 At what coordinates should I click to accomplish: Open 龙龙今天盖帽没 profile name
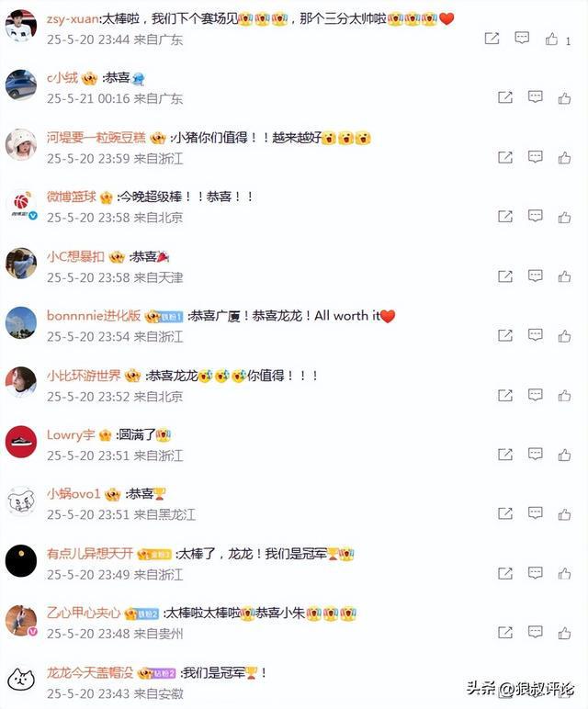[90, 672]
